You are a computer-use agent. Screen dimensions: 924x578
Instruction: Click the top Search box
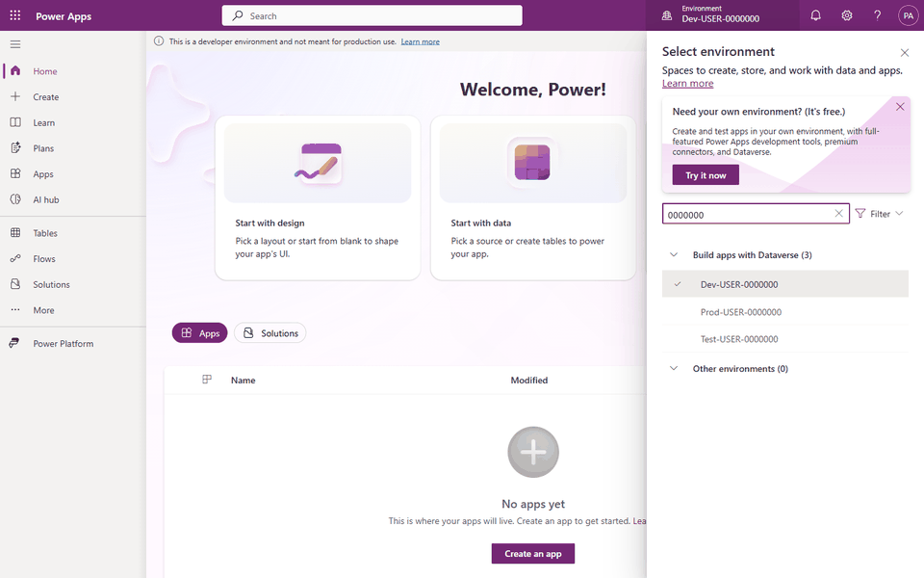372,15
